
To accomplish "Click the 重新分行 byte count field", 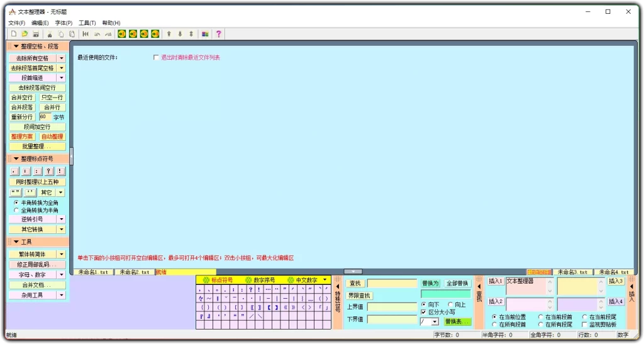I will click(x=45, y=117).
